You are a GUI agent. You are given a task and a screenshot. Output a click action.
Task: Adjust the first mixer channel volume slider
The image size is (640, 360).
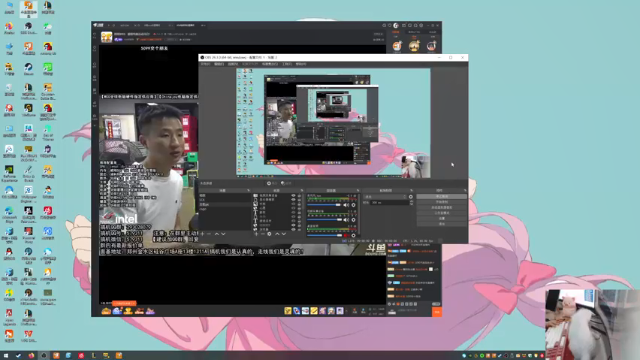coord(324,205)
